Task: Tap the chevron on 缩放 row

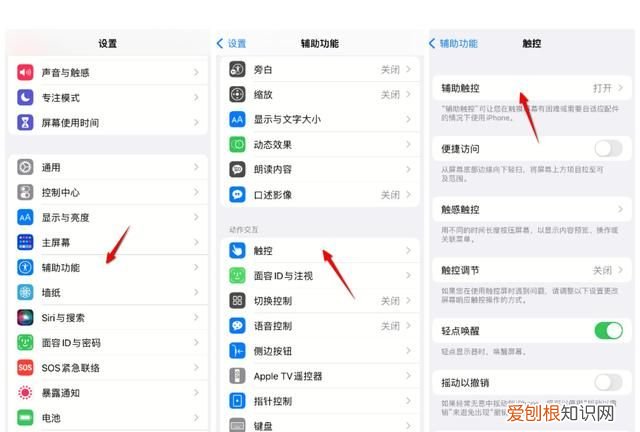Action: (408, 94)
